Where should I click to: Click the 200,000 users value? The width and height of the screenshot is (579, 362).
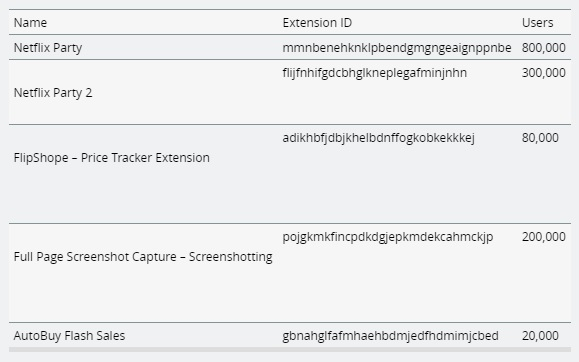[544, 237]
